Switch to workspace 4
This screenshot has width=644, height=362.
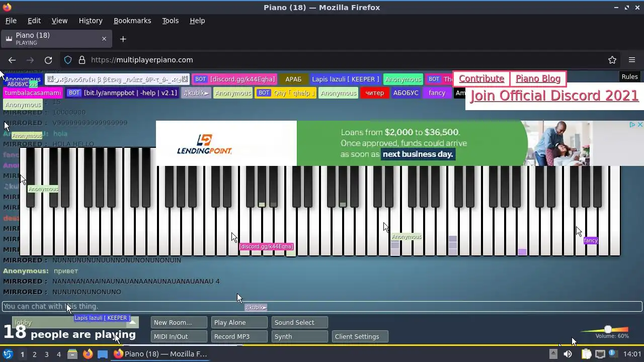(x=58, y=354)
